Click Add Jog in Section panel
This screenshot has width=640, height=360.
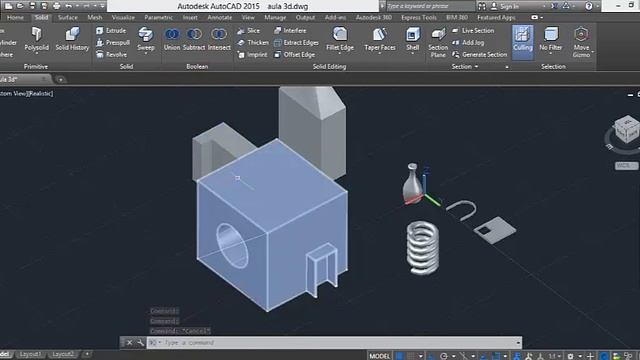pos(468,42)
